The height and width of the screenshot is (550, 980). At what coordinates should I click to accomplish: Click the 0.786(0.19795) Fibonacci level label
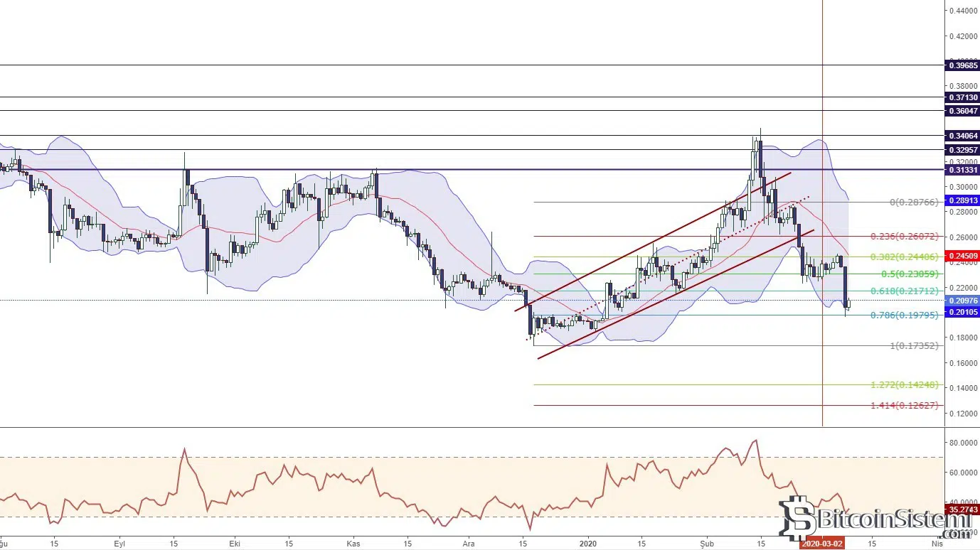coord(905,316)
